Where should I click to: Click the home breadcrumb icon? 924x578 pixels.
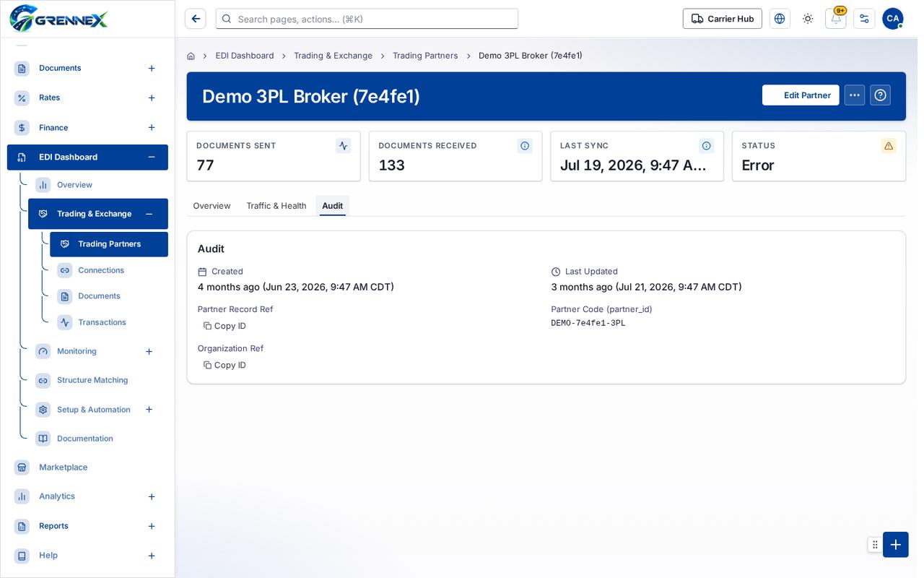point(191,56)
